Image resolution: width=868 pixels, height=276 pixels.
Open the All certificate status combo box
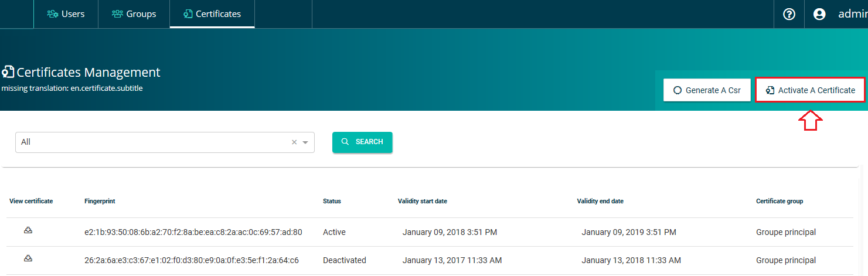coord(165,142)
